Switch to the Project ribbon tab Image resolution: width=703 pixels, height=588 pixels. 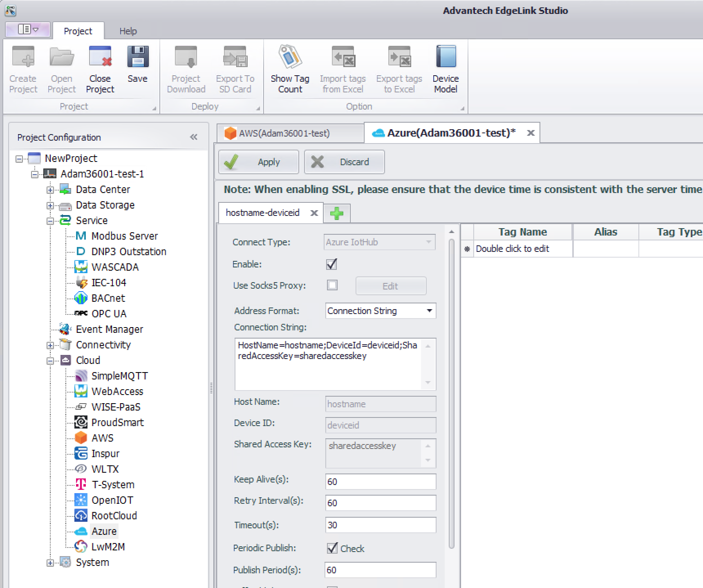coord(78,31)
